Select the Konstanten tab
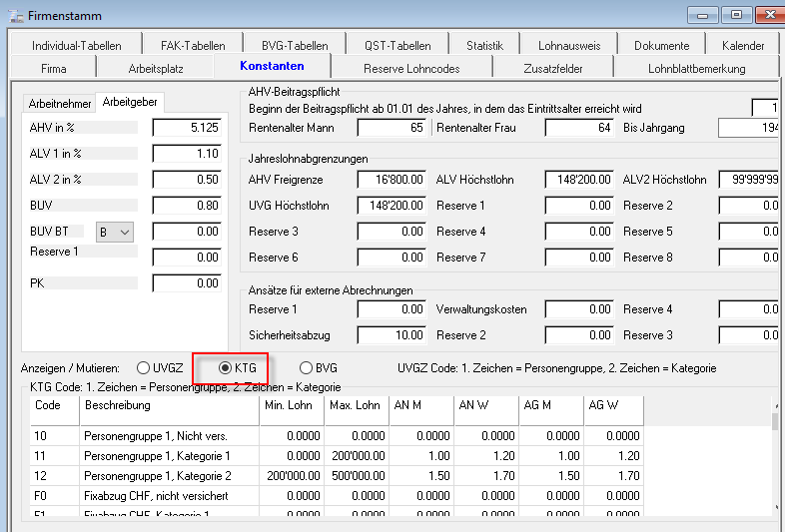 coord(272,66)
